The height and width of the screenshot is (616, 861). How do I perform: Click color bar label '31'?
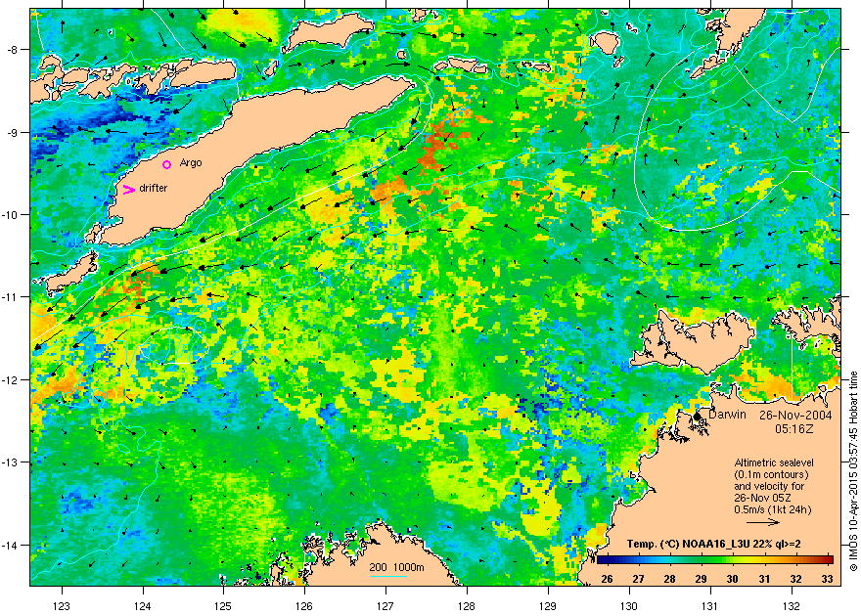tap(764, 579)
